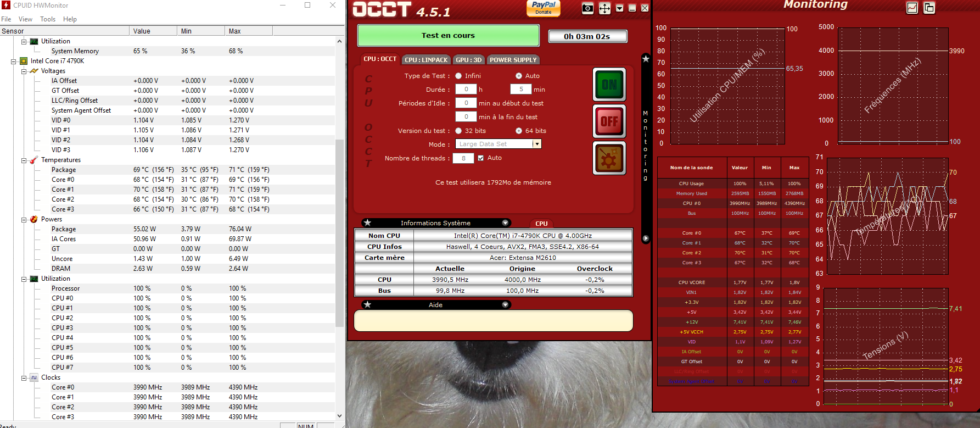Click the Monitoring overlapping windows icon
Screen dimensions: 980x428
(929, 8)
